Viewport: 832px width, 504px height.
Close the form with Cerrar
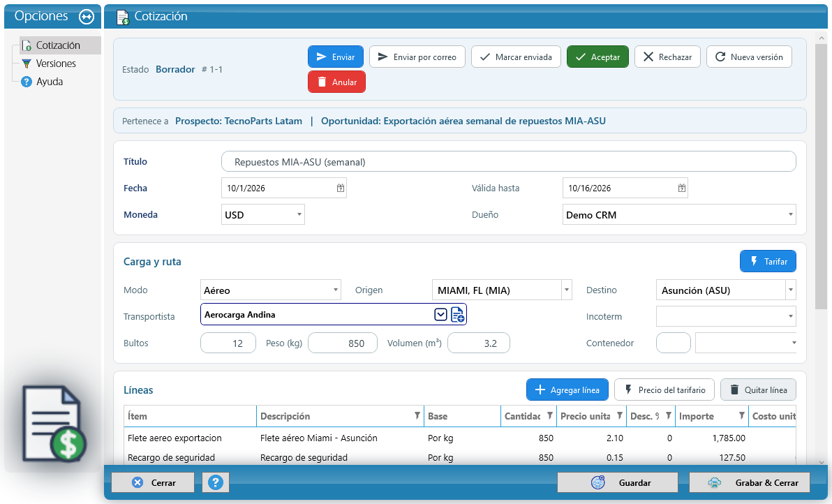[x=153, y=482]
